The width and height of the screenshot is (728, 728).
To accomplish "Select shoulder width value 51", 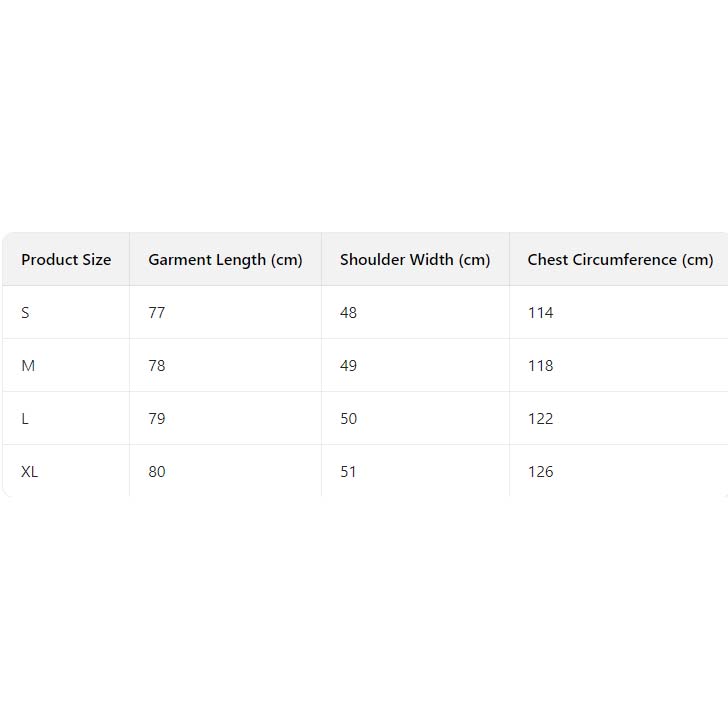I will pos(348,472).
